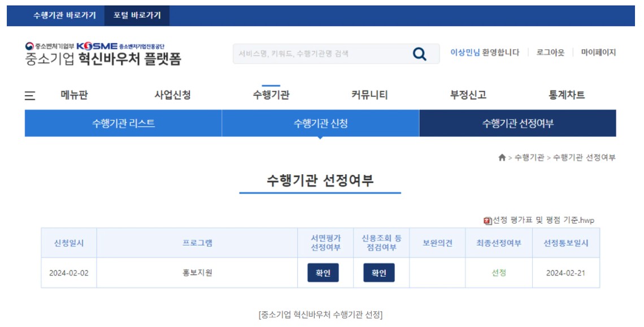Go to 커뮤니티 menu
Viewport: 644px width, 327px height.
click(x=369, y=95)
